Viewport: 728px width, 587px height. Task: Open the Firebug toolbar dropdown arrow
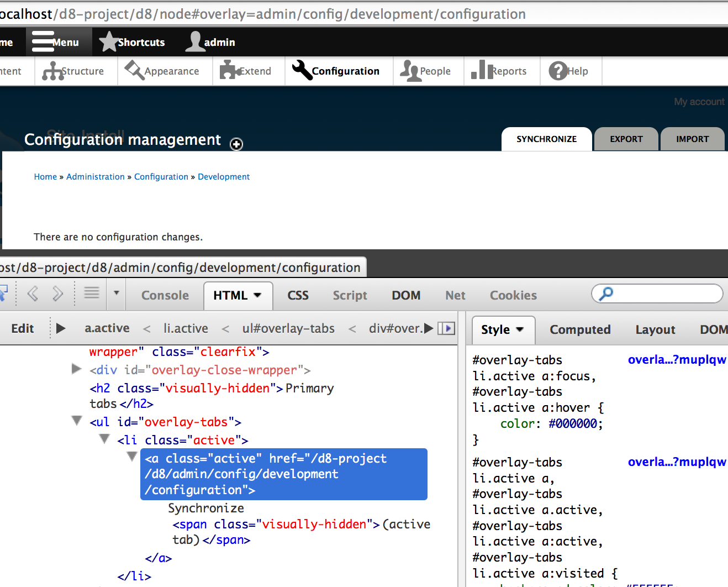[x=116, y=293]
